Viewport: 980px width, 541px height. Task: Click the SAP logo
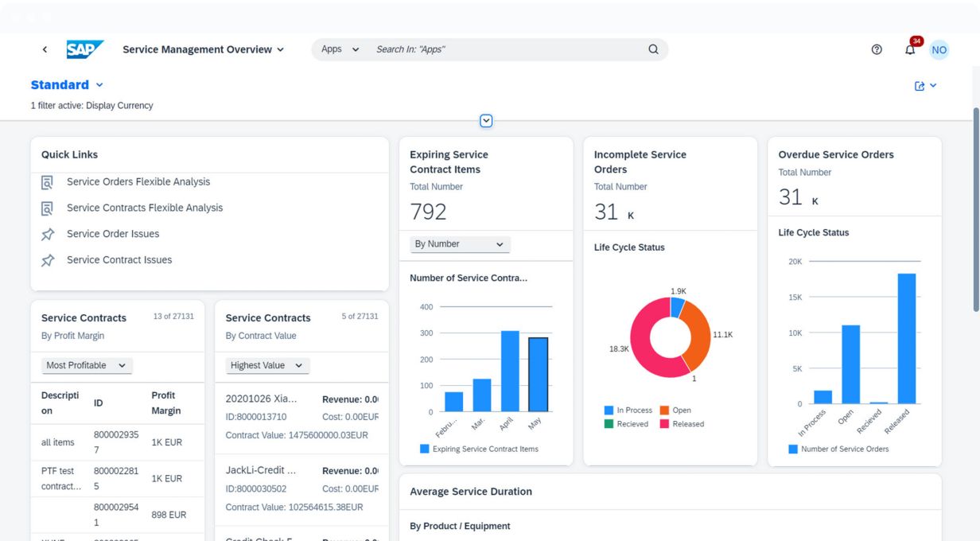point(84,49)
